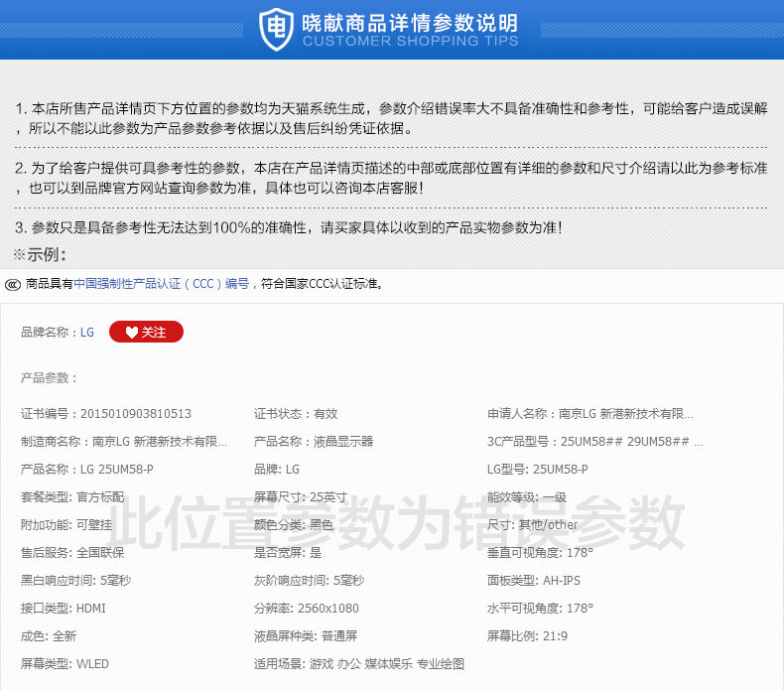Click the 面板类型: AH-IPS parameter
This screenshot has height=690, width=784.
click(x=534, y=581)
